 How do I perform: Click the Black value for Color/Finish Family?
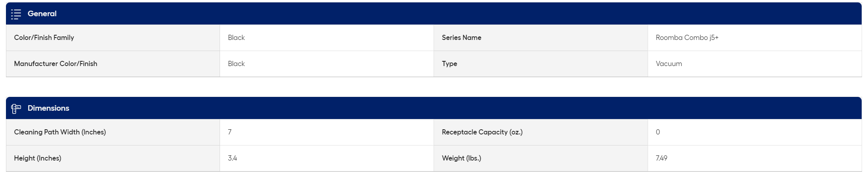coord(236,38)
